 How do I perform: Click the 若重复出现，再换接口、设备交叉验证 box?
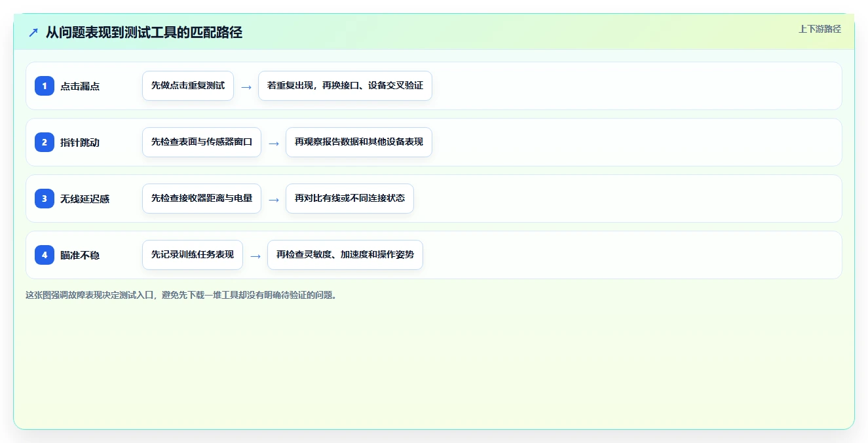tap(345, 86)
